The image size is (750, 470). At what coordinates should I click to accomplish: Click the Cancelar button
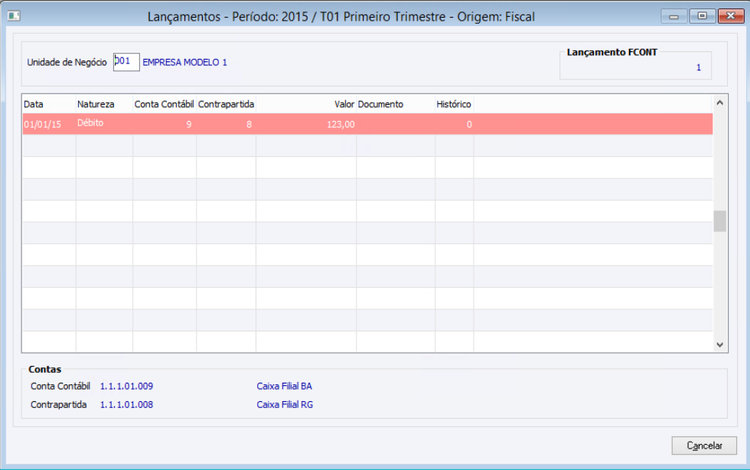click(704, 446)
